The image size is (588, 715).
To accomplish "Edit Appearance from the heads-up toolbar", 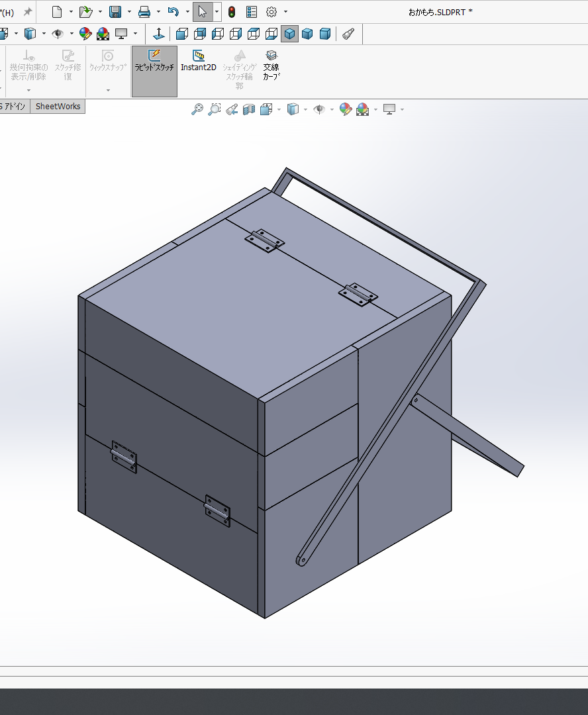I will coord(346,109).
